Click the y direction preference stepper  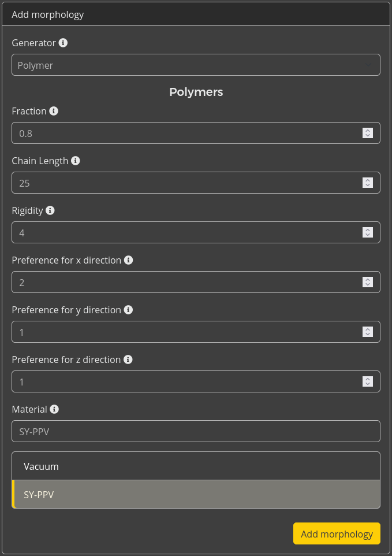pos(367,332)
